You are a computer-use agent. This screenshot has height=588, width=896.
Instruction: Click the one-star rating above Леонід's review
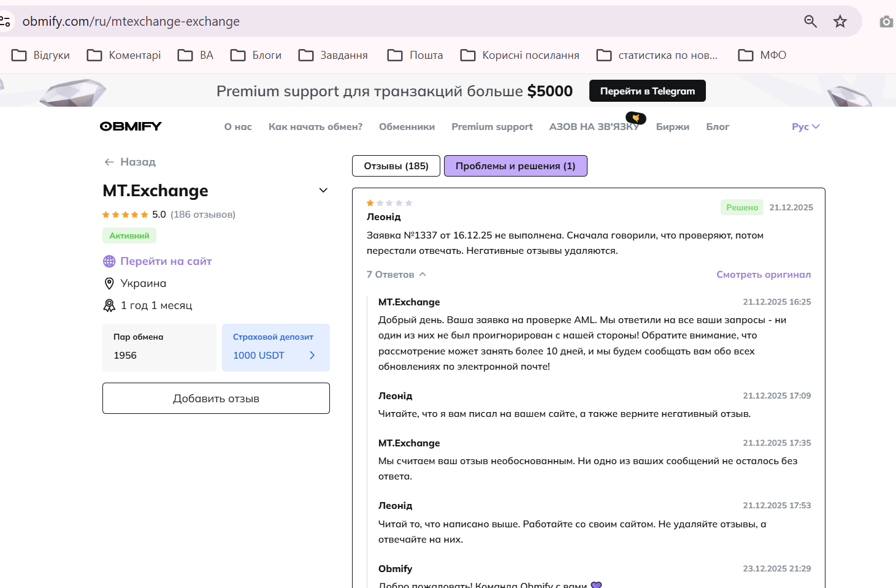point(389,203)
